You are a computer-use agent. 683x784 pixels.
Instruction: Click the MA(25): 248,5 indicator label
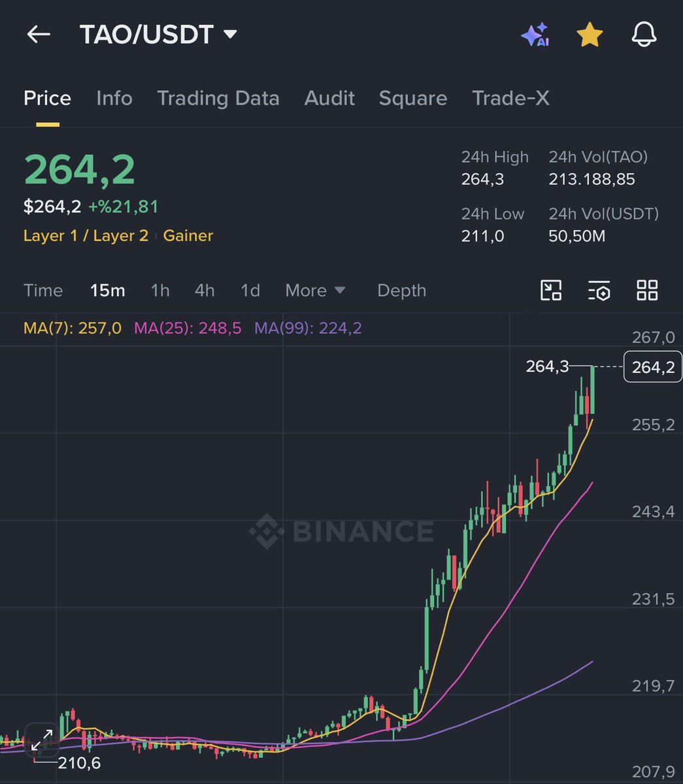pos(188,328)
